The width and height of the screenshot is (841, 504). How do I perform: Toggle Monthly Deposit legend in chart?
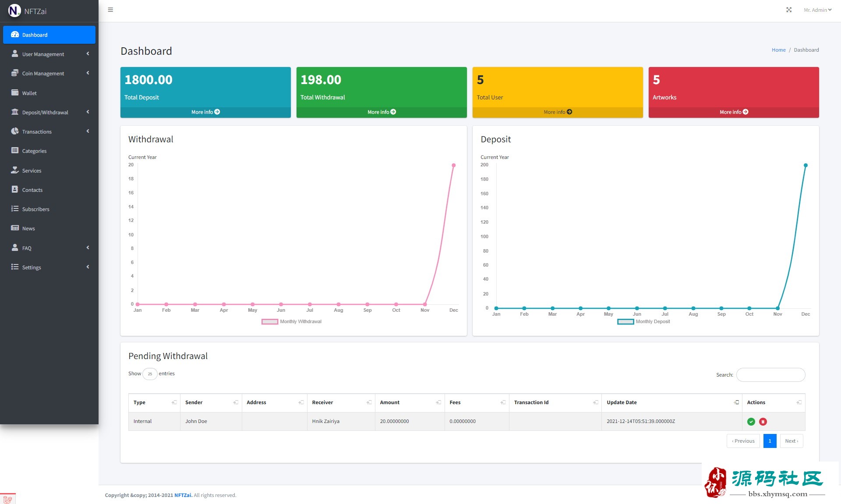tap(643, 322)
